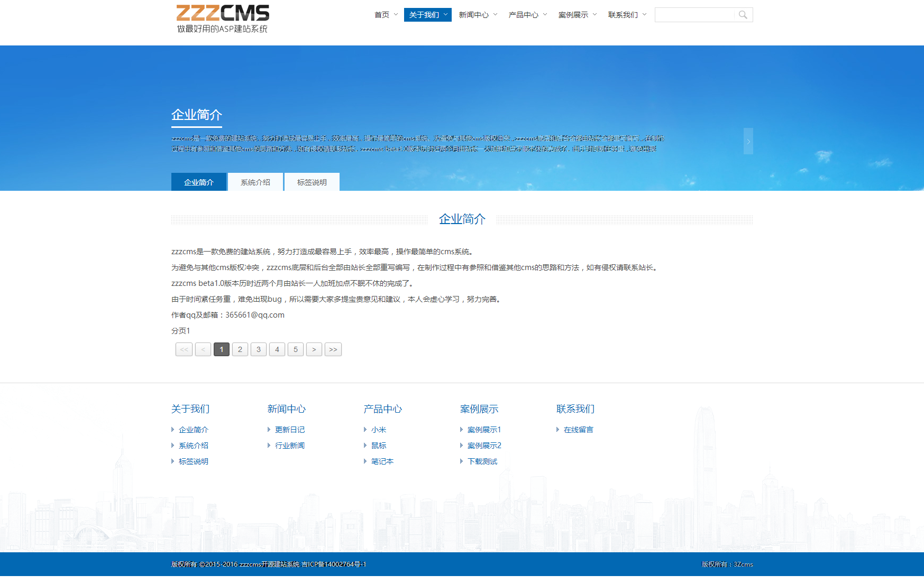924x584 pixels.
Task: Switch to the 系统介绍 tab
Action: tap(255, 182)
